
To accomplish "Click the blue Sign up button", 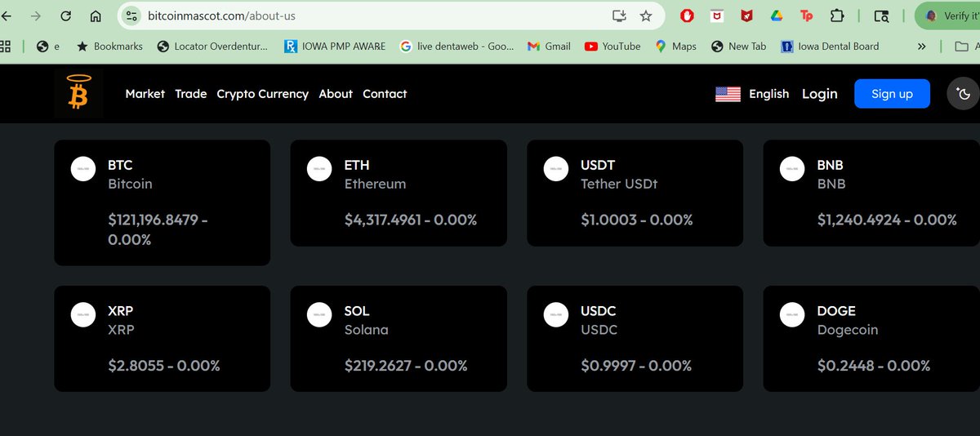I will point(893,94).
